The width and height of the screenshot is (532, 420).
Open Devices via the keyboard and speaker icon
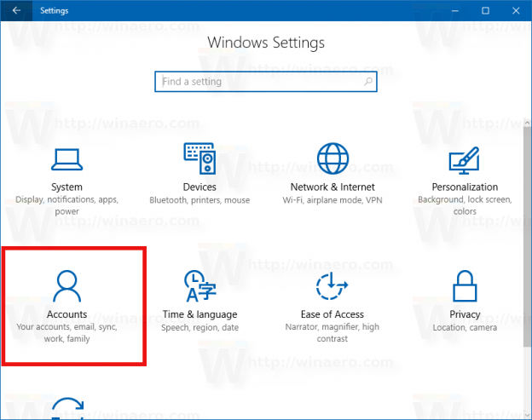pos(199,159)
